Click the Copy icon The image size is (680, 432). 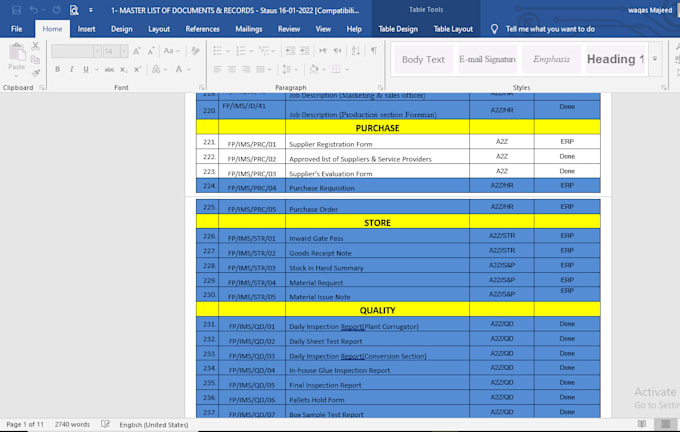36,59
